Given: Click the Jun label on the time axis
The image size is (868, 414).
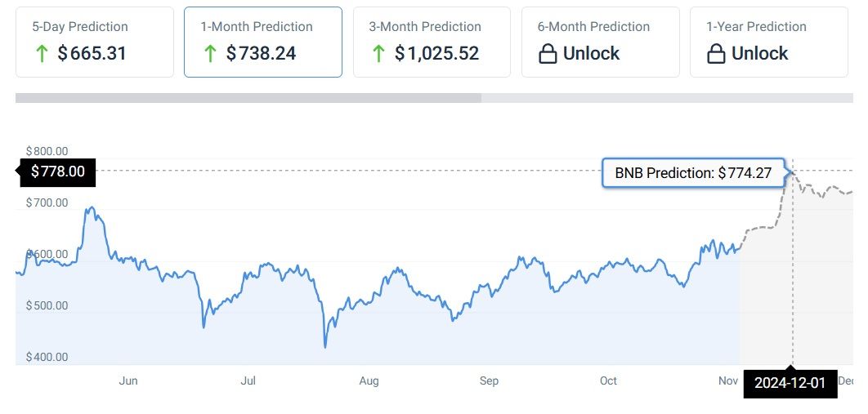Looking at the screenshot, I should coord(128,381).
